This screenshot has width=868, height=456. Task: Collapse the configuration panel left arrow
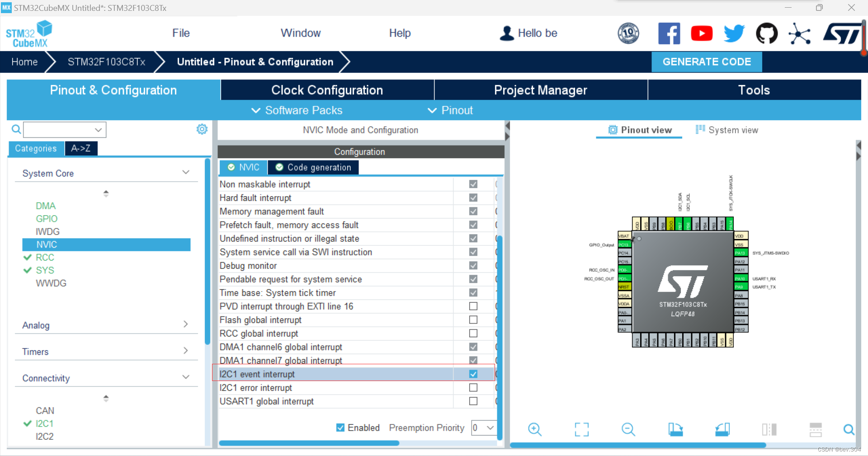coord(507,126)
